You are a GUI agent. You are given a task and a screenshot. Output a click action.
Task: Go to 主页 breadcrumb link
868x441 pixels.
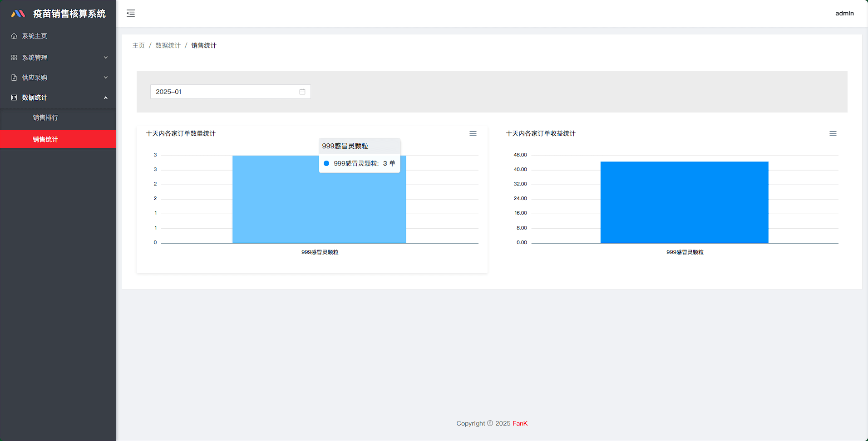click(x=138, y=45)
